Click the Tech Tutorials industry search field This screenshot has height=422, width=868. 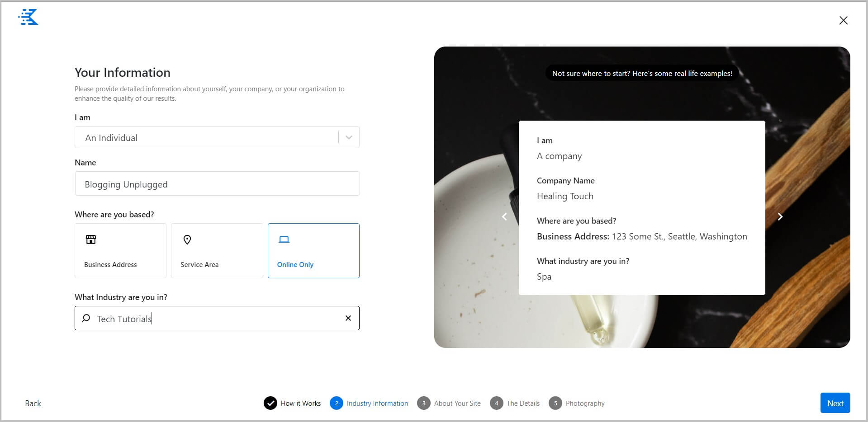point(217,319)
